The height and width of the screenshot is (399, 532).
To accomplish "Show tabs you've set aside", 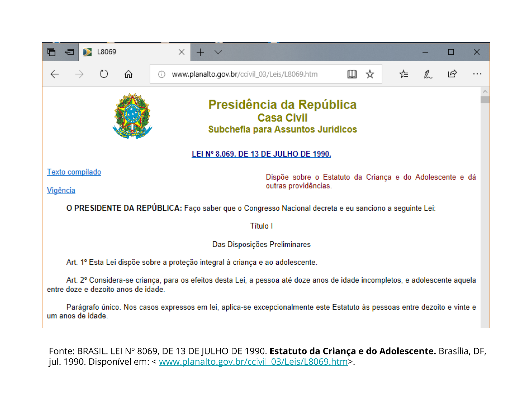I will (x=51, y=52).
